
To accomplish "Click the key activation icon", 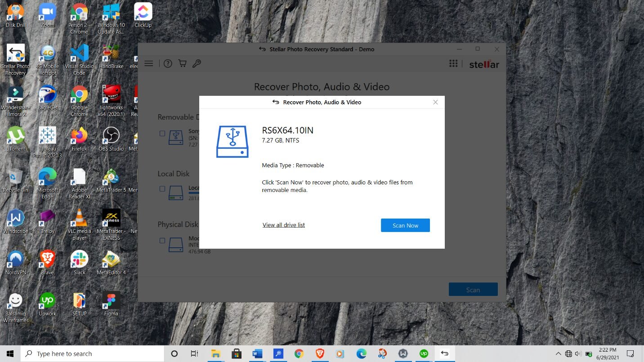I will (197, 63).
